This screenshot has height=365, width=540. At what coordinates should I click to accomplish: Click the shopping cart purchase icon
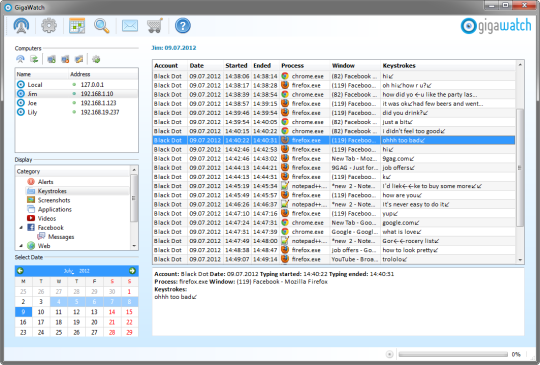point(155,26)
